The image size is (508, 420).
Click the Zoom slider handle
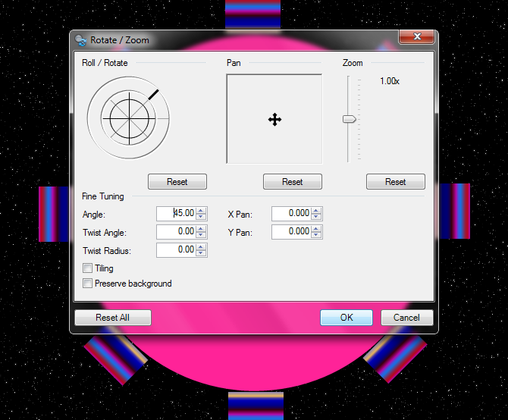point(349,119)
